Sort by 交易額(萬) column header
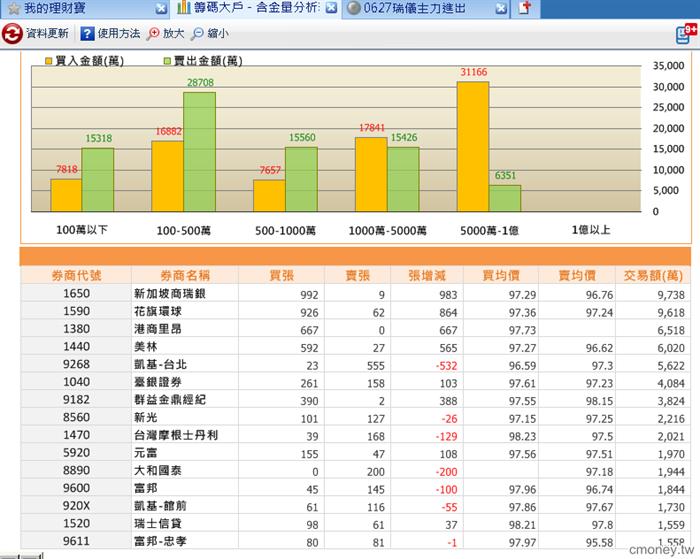 tap(653, 276)
